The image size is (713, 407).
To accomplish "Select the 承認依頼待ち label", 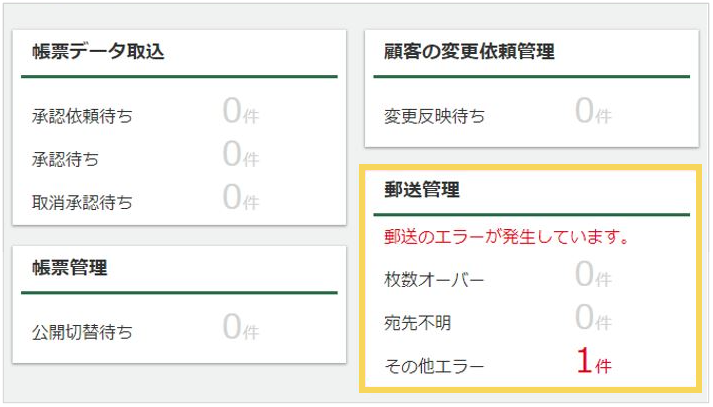I will click(82, 116).
